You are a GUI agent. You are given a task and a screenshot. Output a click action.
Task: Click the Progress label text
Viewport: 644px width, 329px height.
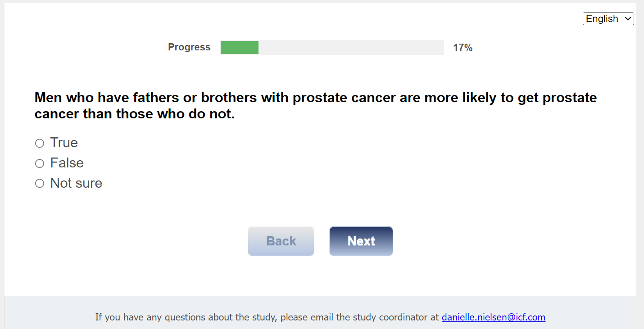tap(189, 47)
